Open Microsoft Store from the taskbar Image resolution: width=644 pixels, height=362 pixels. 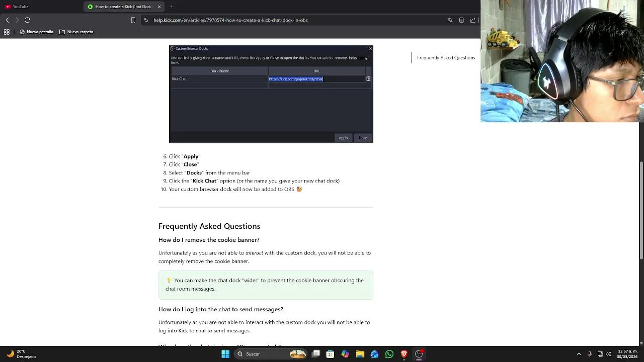[x=331, y=354]
